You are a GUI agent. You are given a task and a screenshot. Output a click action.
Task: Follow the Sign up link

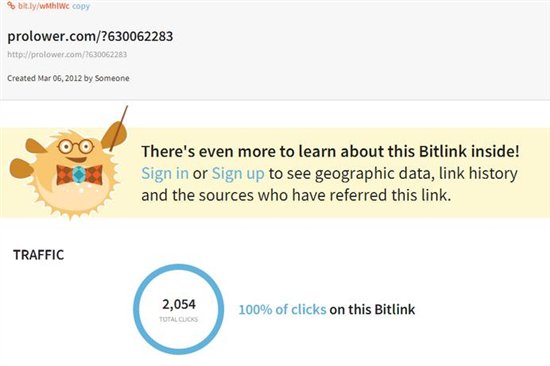(x=238, y=174)
